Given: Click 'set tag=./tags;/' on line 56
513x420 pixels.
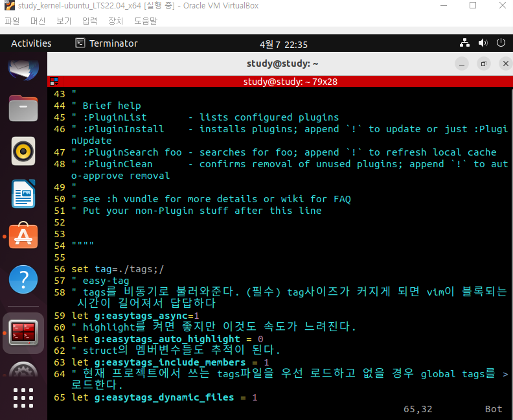Looking at the screenshot, I should point(118,269).
